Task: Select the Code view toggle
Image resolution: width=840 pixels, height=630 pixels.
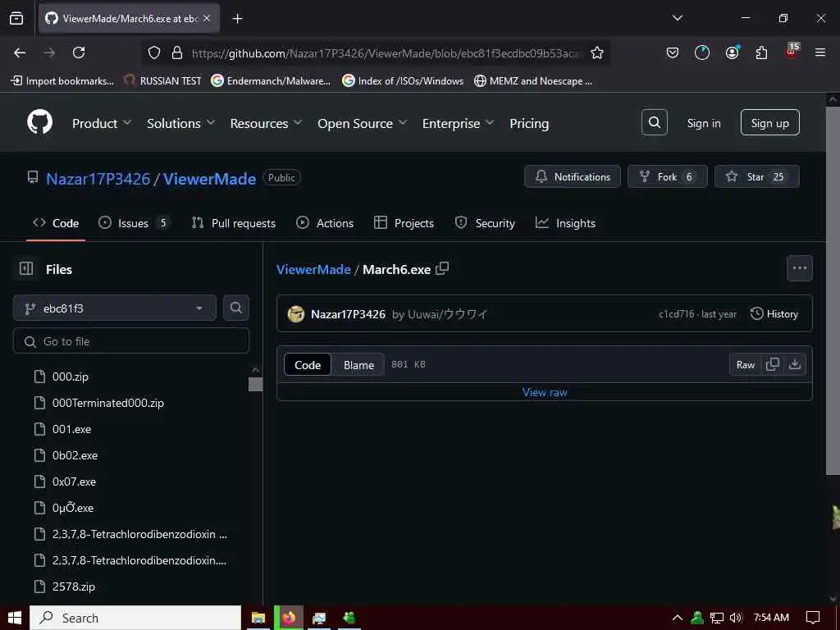Action: 308,365
